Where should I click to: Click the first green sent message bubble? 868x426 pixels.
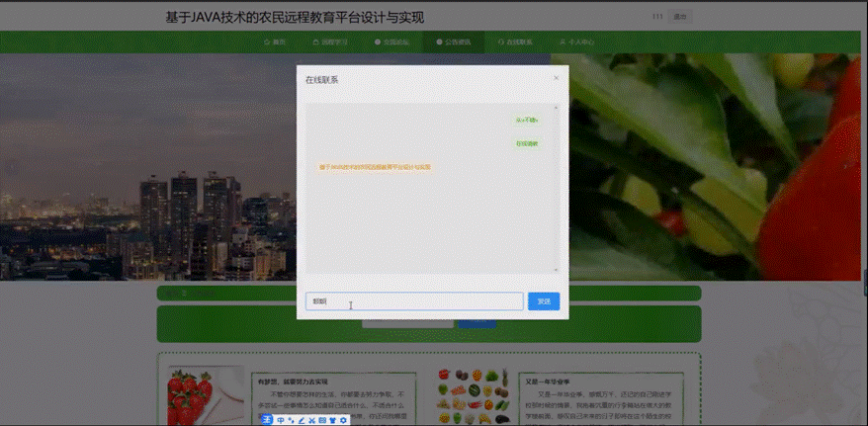[526, 120]
